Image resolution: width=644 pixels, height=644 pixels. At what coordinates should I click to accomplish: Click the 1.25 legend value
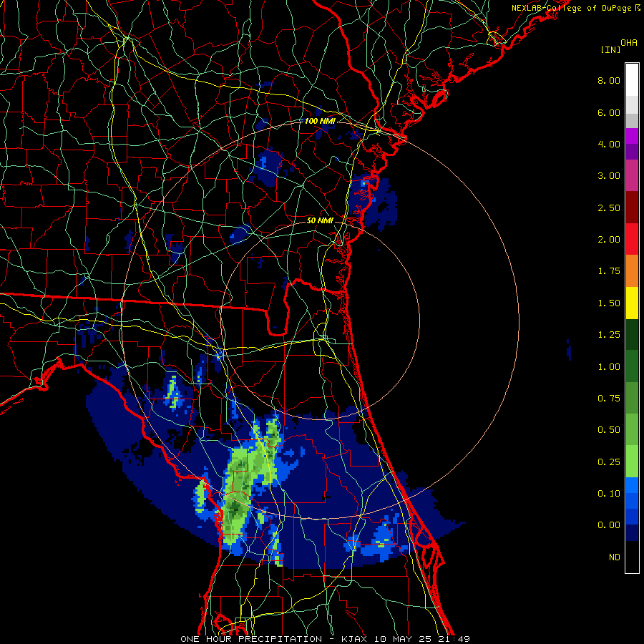tap(609, 335)
